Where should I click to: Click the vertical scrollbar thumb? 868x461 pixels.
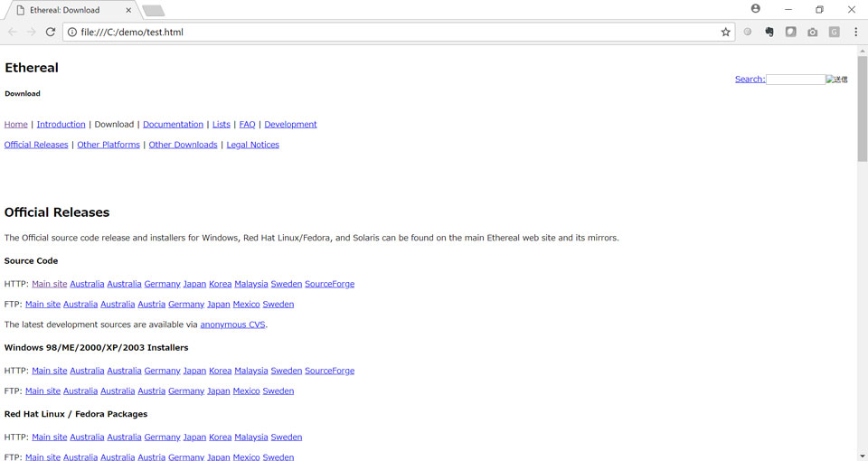click(x=863, y=108)
